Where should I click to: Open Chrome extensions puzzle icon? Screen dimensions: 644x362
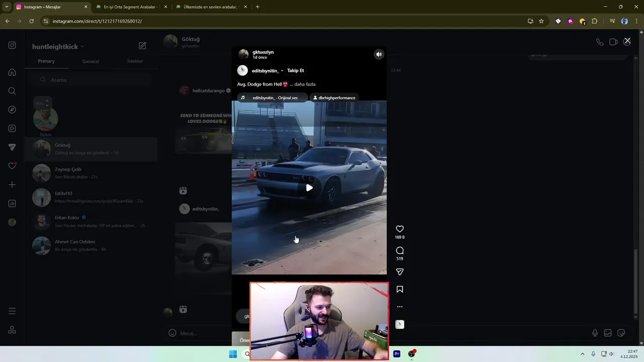[595, 21]
